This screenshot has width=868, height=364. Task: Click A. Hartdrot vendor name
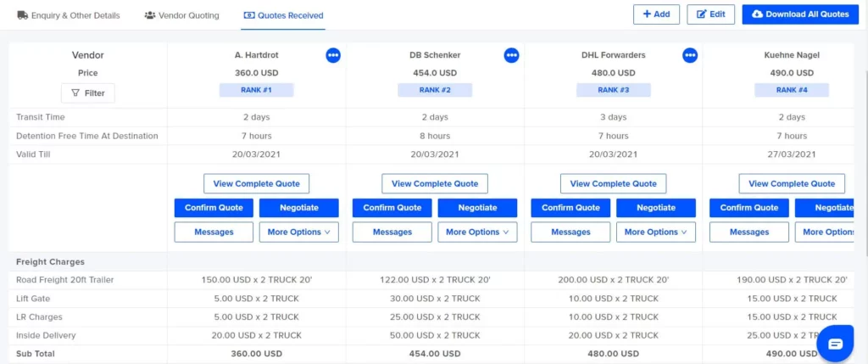tap(256, 55)
